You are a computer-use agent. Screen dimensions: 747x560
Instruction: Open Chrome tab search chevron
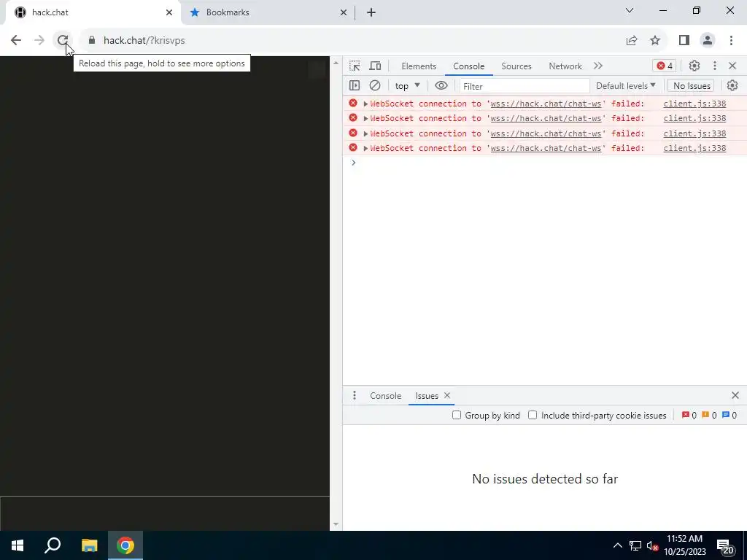(630, 10)
